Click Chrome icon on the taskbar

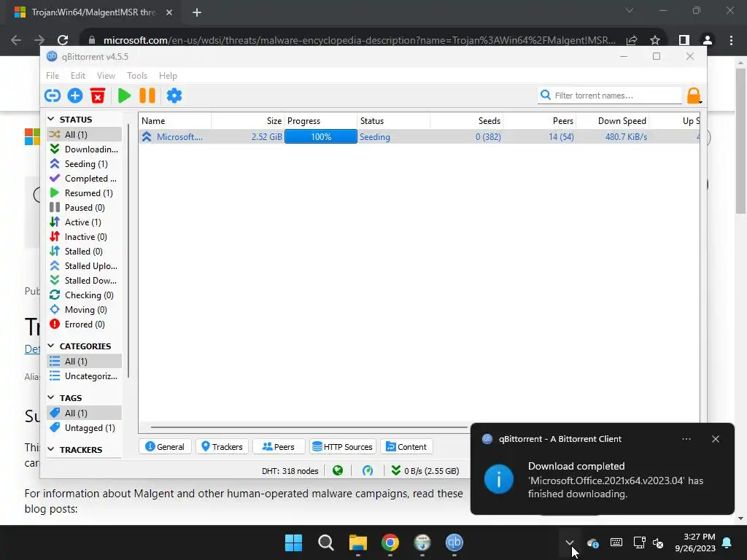(x=390, y=542)
